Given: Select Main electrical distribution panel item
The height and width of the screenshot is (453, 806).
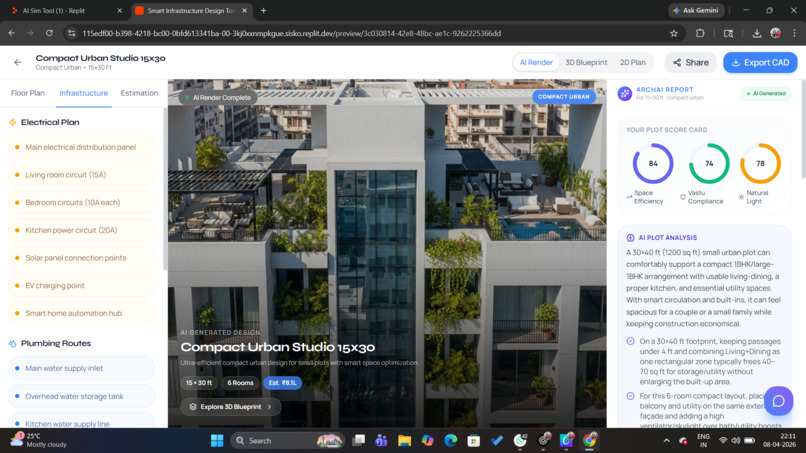Looking at the screenshot, I should point(81,147).
